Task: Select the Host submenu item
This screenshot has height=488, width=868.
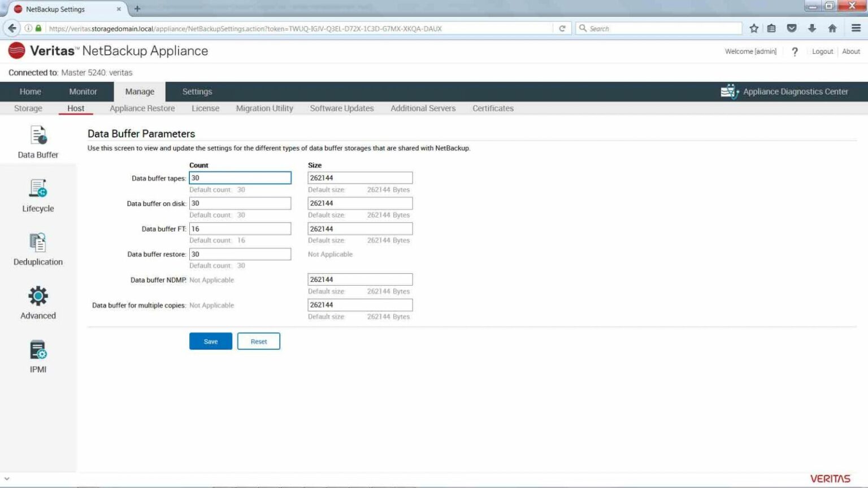Action: click(x=76, y=108)
